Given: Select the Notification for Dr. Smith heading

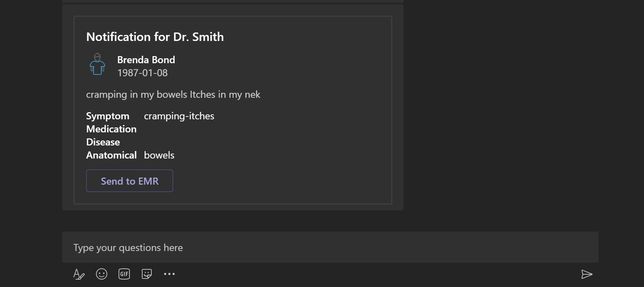Looking at the screenshot, I should pos(155,37).
